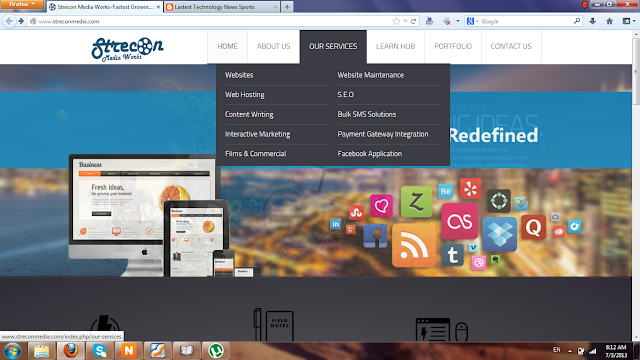Go back with the browser back arrow
The image size is (640, 360).
point(9,21)
